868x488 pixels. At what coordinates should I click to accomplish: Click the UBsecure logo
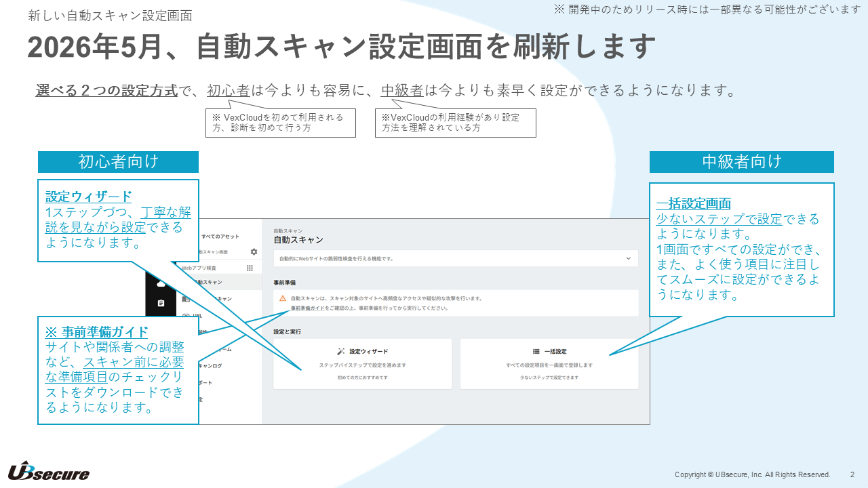(49, 471)
